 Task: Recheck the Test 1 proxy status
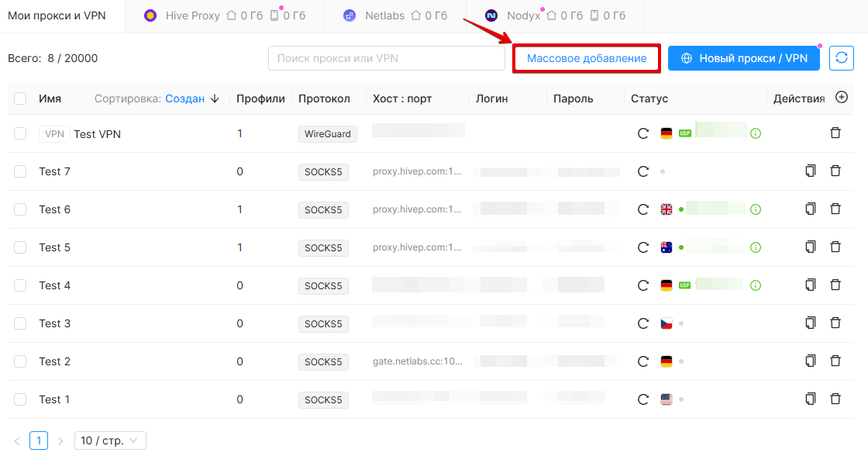pos(642,399)
